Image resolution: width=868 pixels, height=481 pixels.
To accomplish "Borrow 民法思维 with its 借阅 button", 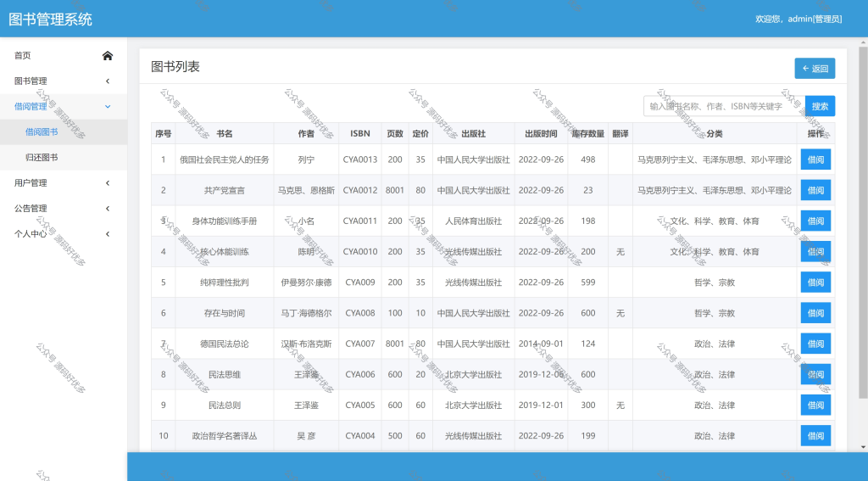I will coord(815,375).
